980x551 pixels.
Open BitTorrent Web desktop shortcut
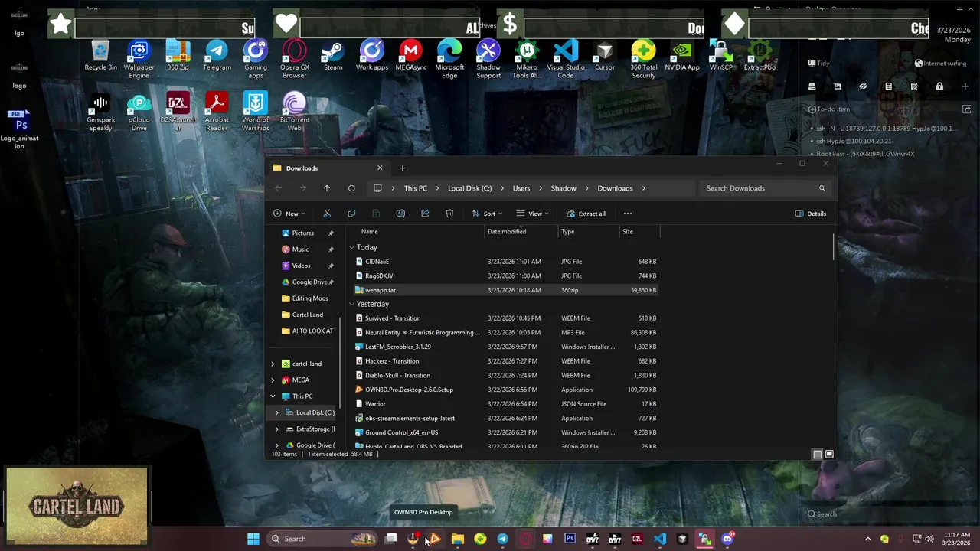click(x=295, y=112)
